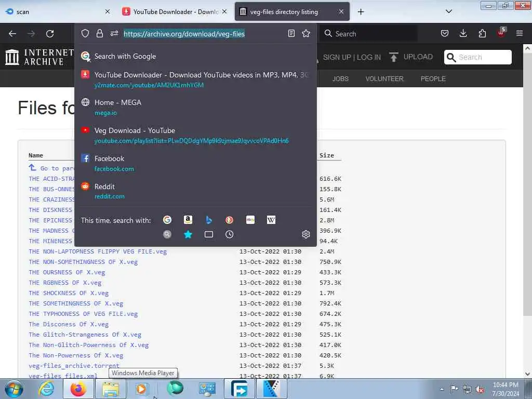Save page to Pocket icon
This screenshot has width=532, height=399.
point(445,33)
